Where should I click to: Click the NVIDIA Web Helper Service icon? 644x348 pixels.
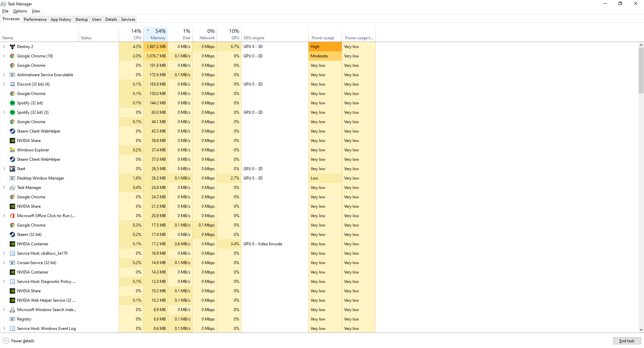12,300
